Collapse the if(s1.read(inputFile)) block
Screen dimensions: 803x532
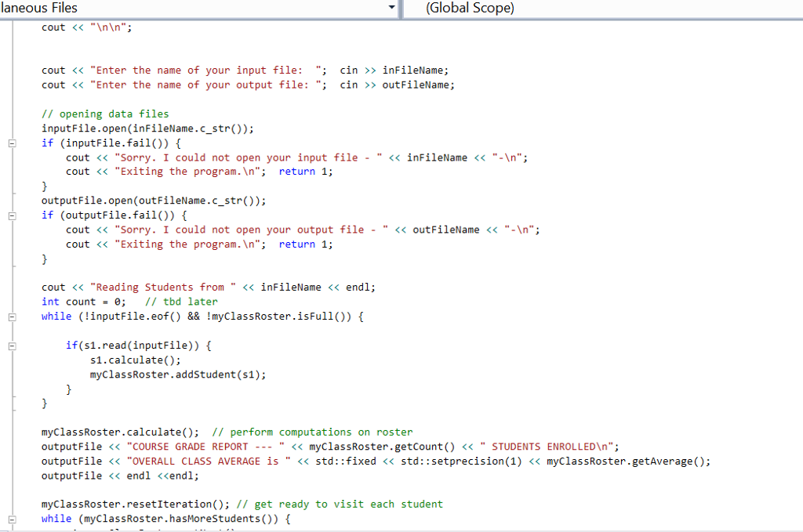pos(12,345)
